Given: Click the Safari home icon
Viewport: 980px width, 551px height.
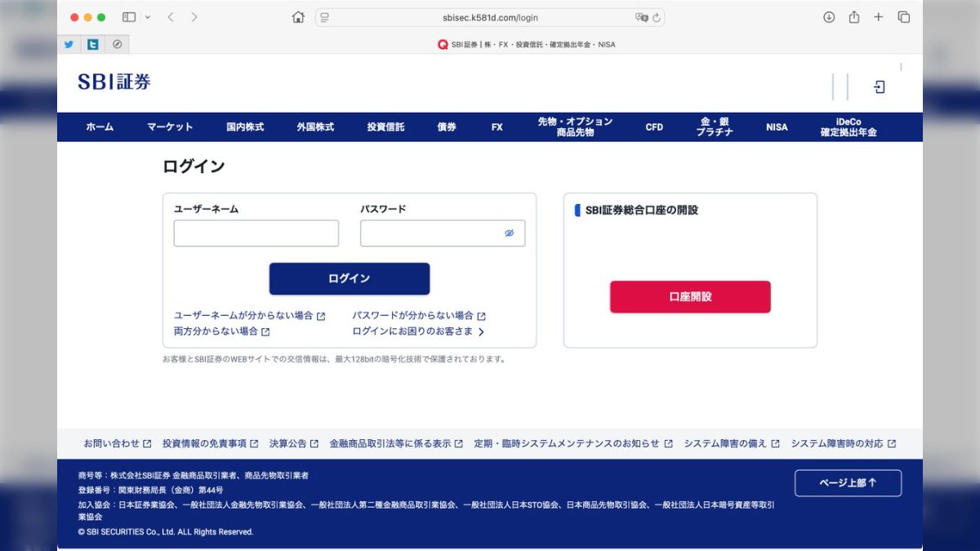Looking at the screenshot, I should click(x=298, y=17).
